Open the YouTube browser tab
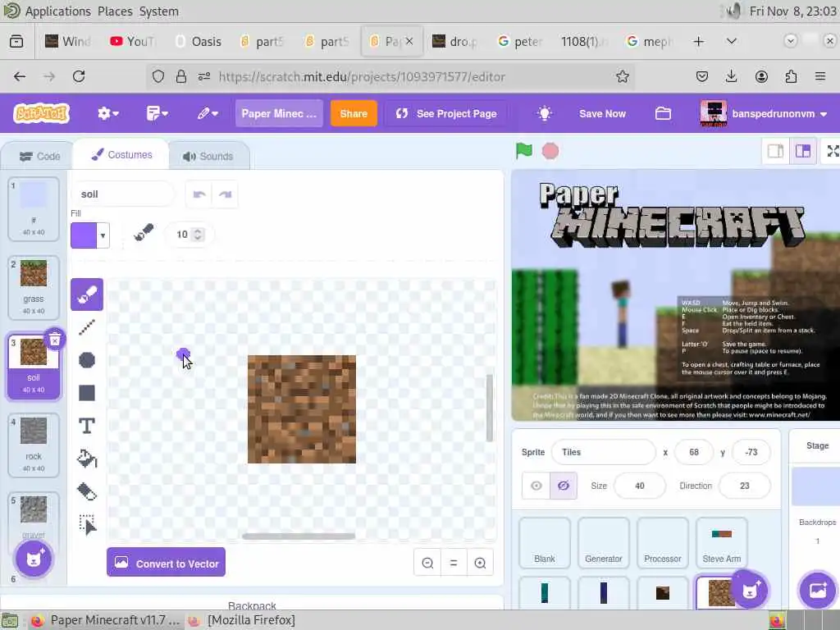This screenshot has height=630, width=840. pyautogui.click(x=132, y=41)
